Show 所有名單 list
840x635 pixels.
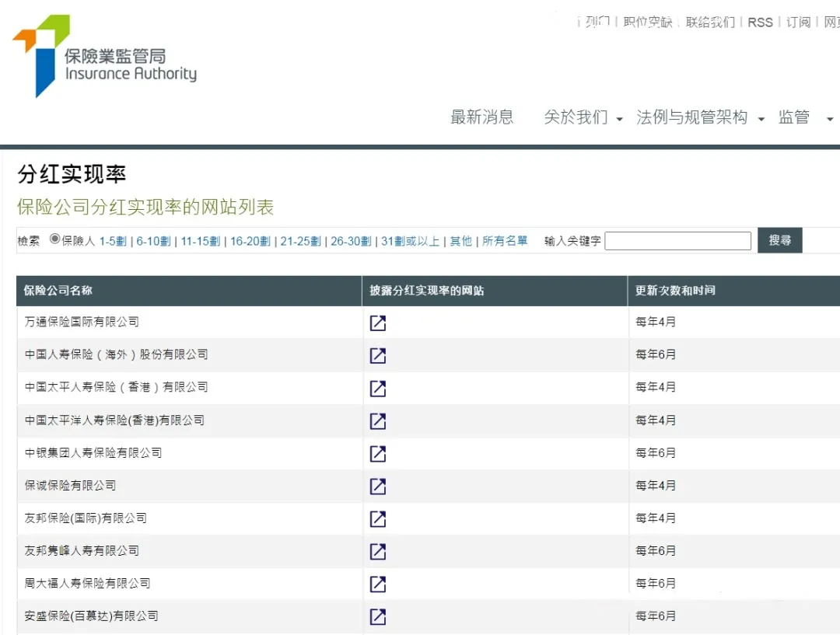coord(505,241)
